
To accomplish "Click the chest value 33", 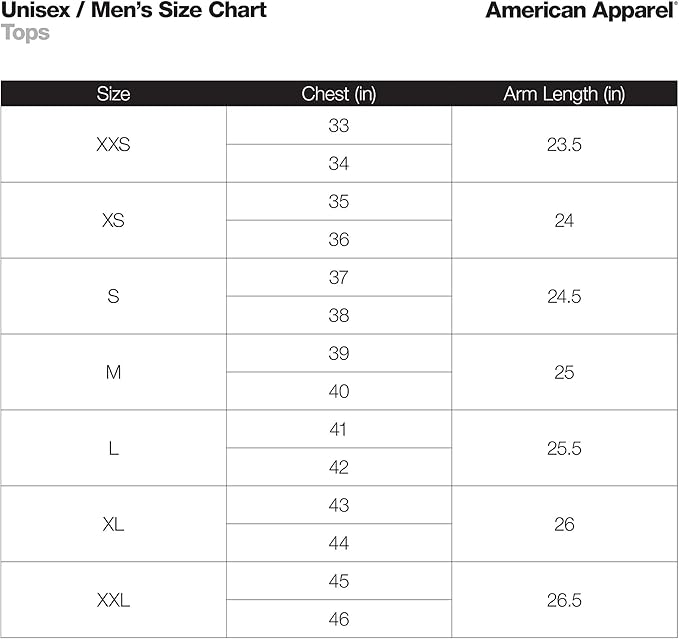I will click(339, 126).
